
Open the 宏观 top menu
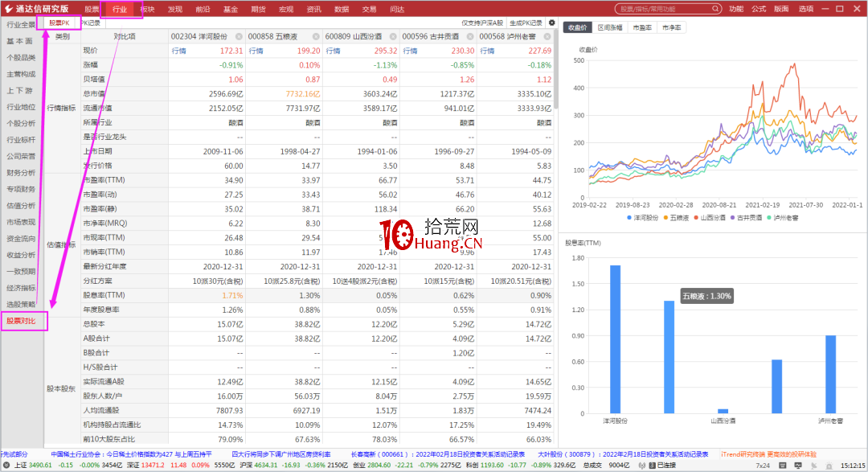tap(286, 9)
